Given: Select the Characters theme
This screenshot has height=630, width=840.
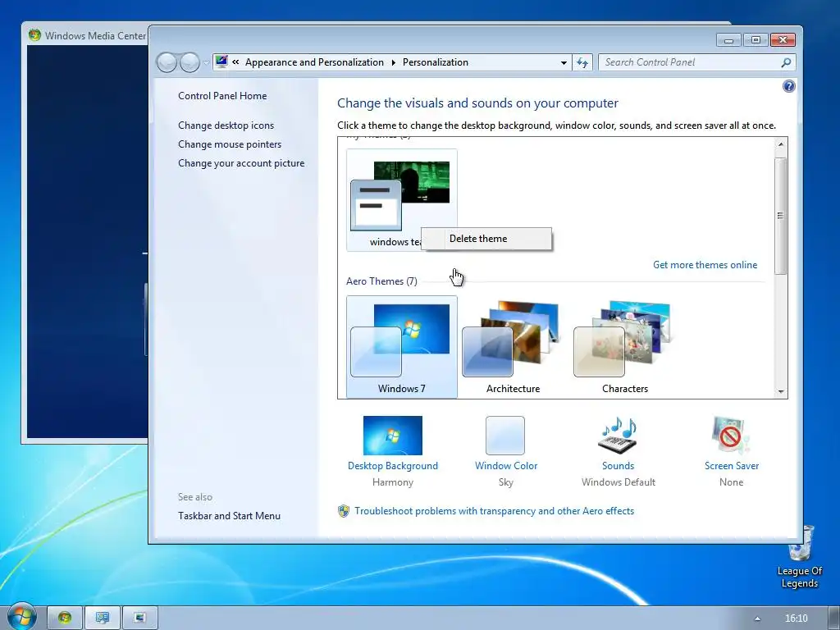Looking at the screenshot, I should [x=624, y=347].
